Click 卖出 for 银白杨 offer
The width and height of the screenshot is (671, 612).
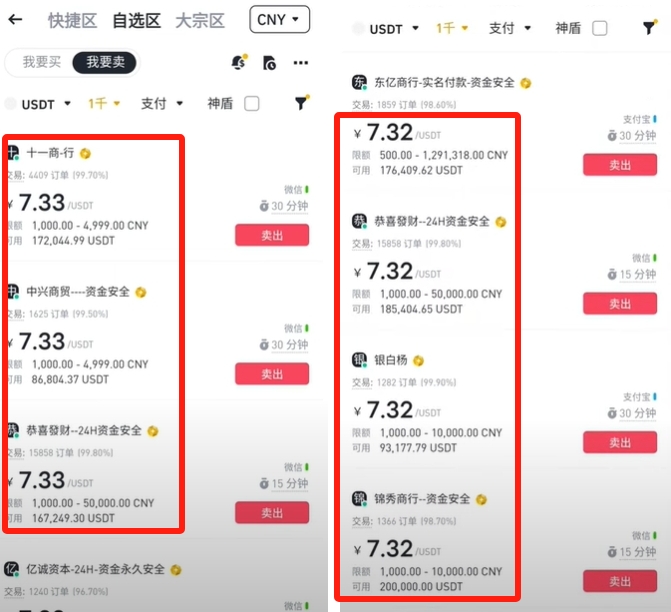click(x=620, y=442)
